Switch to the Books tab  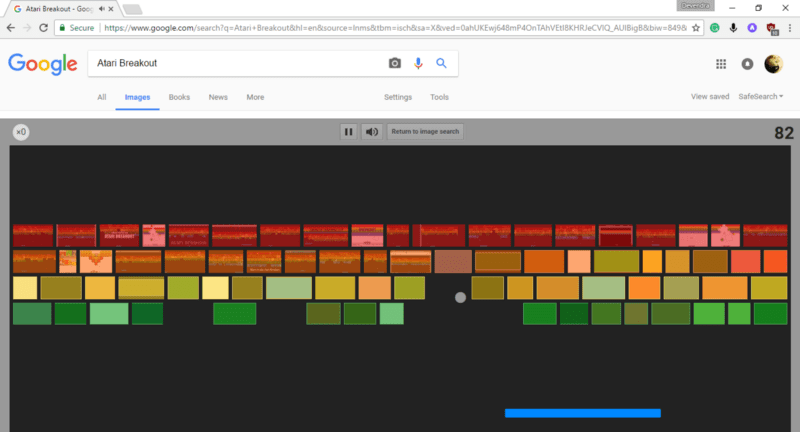179,97
